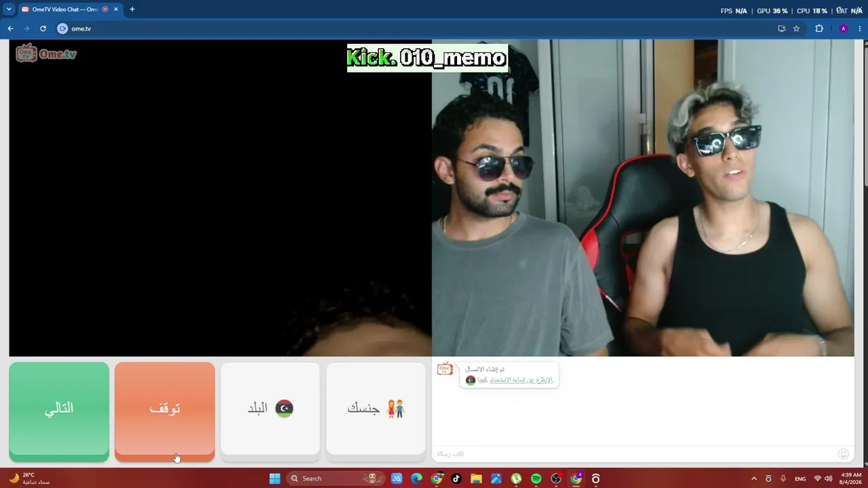Viewport: 868px width, 488px height.
Task: Open File Explorer from the taskbar
Action: pyautogui.click(x=476, y=479)
